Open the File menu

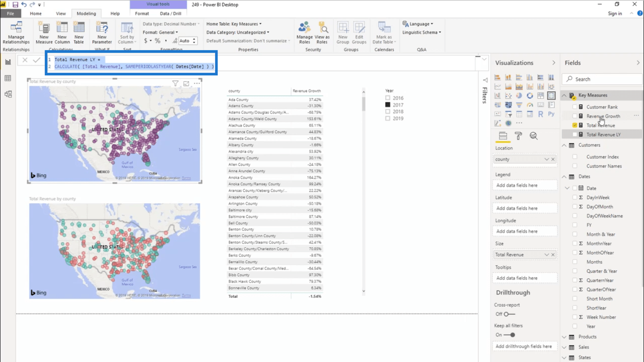point(10,13)
